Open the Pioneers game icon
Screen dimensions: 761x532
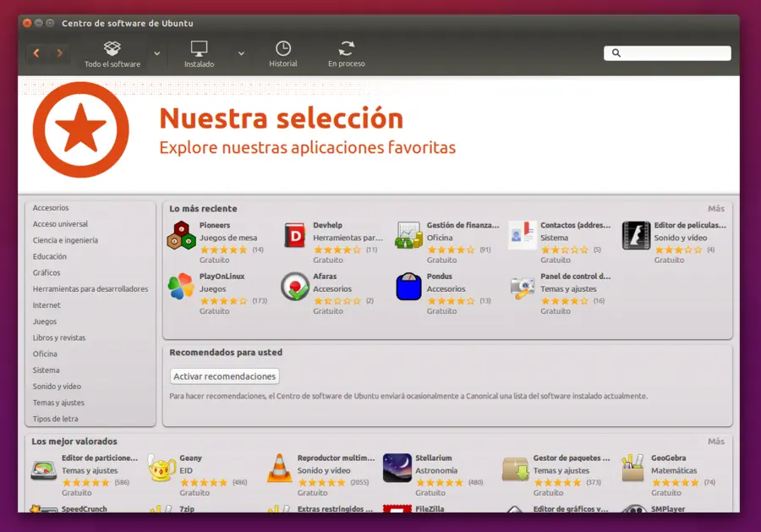[x=181, y=236]
